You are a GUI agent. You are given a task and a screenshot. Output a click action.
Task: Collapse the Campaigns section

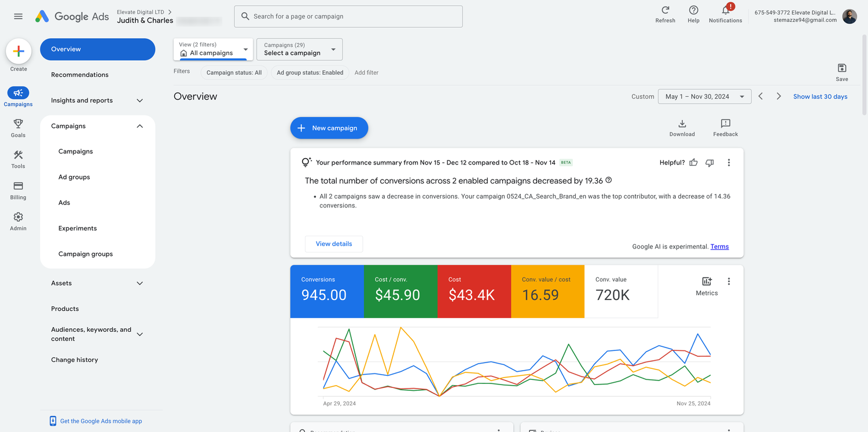tap(139, 126)
